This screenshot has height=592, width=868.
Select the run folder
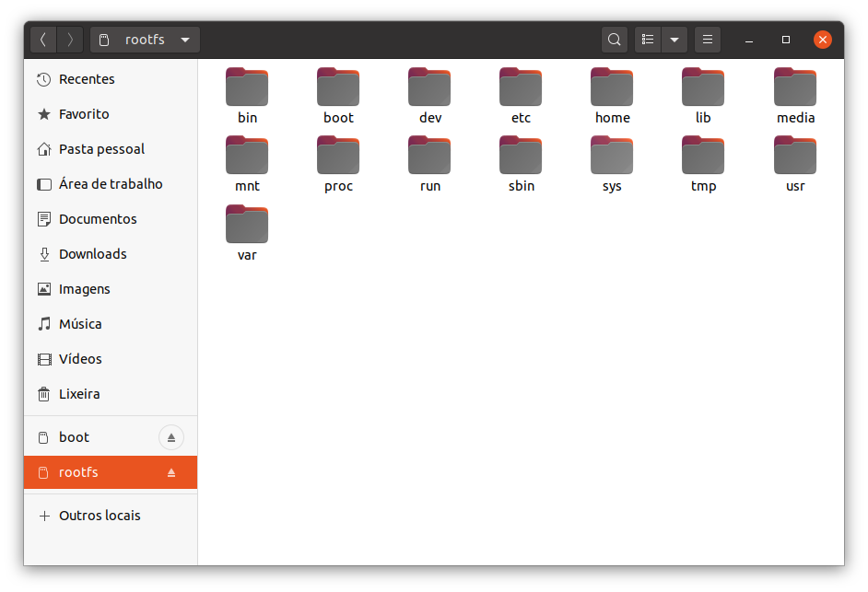[x=429, y=164]
